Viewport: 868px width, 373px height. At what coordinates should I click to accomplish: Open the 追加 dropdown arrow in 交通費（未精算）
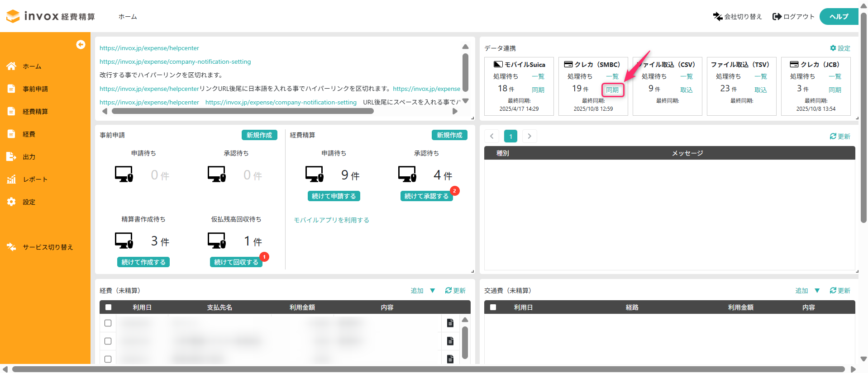817,291
